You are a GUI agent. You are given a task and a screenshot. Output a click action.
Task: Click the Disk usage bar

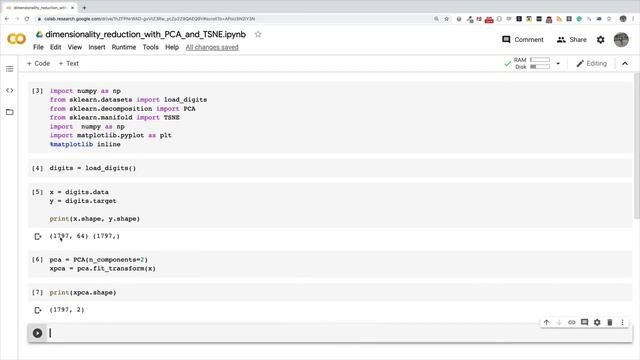(540, 67)
